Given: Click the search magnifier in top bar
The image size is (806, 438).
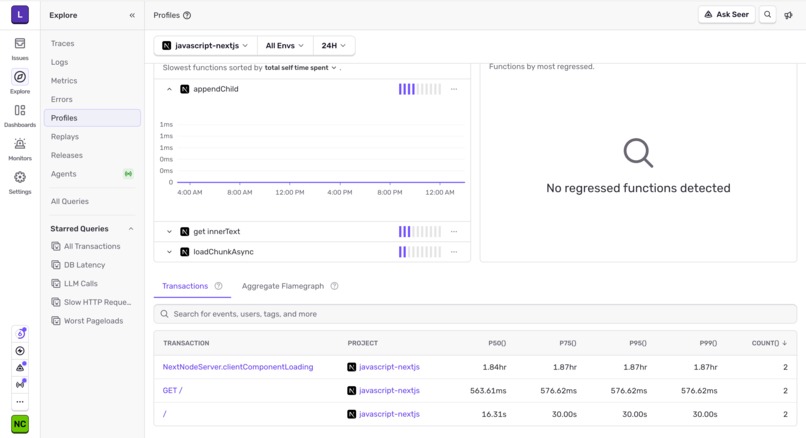Looking at the screenshot, I should pyautogui.click(x=767, y=14).
